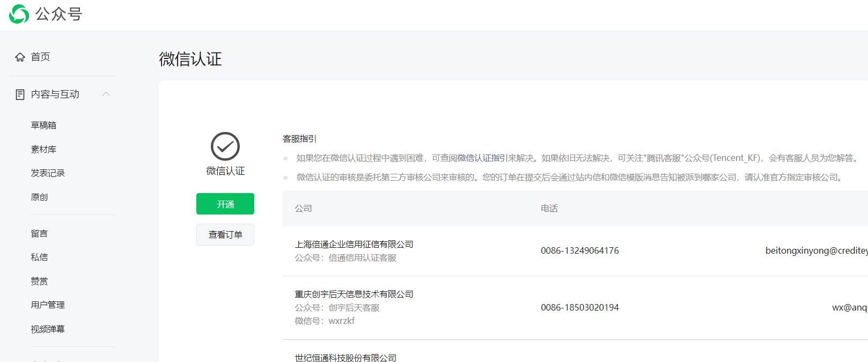Screen dimensions: 868x362
Task: Select 留言 in the sidebar
Action: coord(39,233)
